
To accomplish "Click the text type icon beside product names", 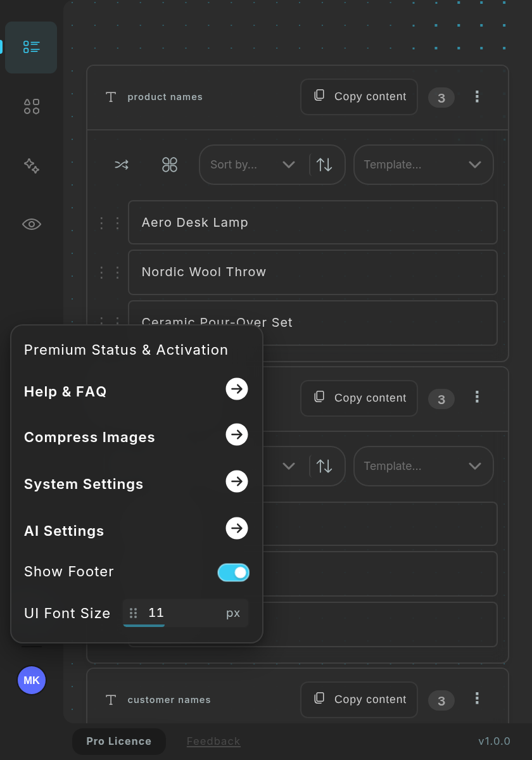I will (111, 97).
